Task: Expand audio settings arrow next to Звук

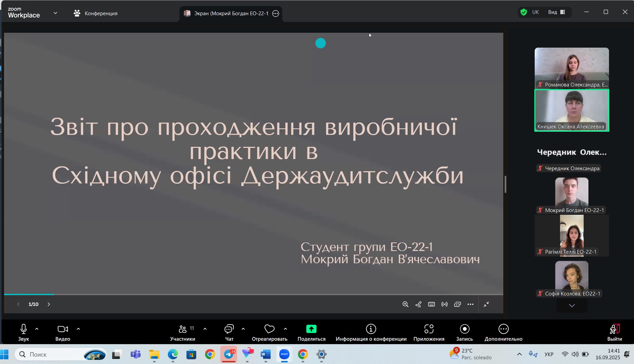Action: (37, 329)
